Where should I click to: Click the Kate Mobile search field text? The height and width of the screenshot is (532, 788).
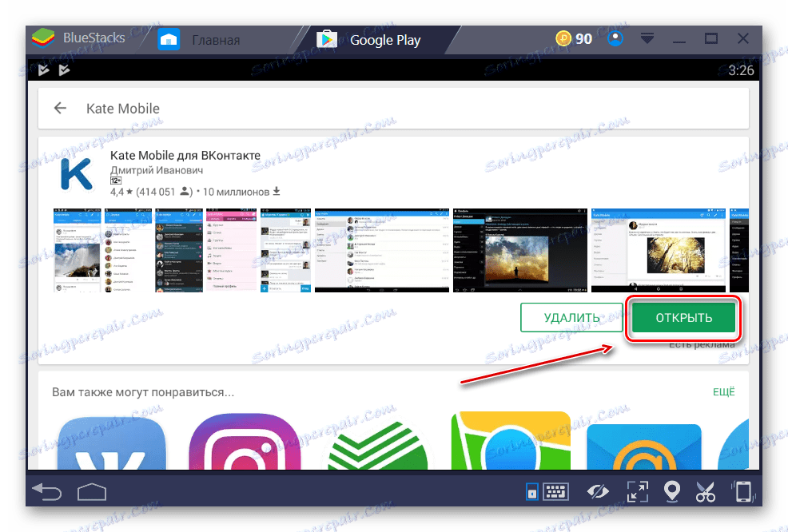coord(122,109)
